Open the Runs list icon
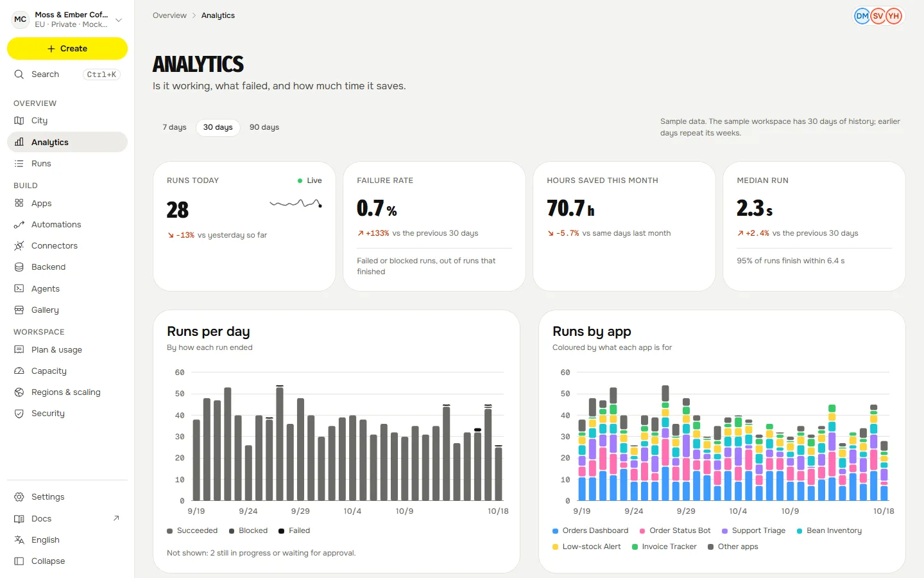 coord(19,164)
